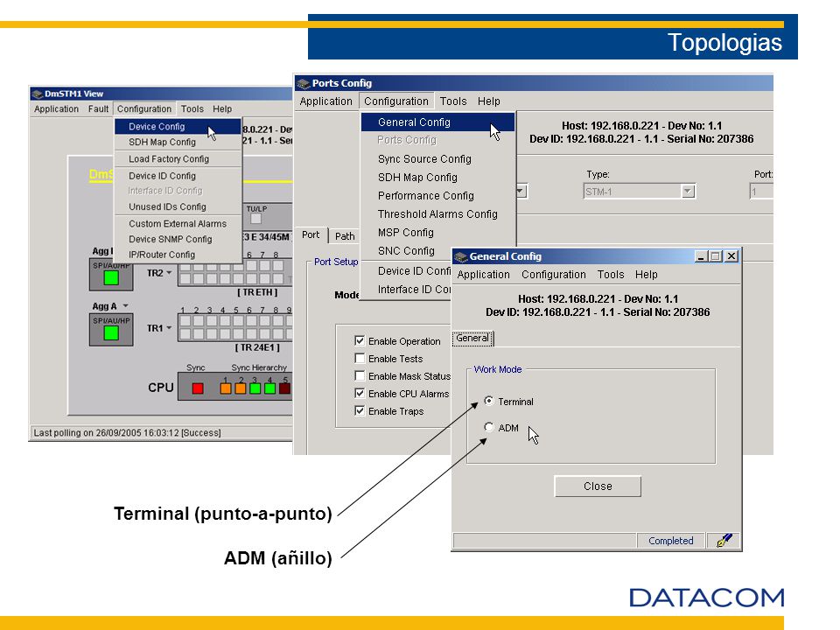Screen dimensions: 840x630
Task: Select the General tab in General Config
Action: [x=472, y=338]
